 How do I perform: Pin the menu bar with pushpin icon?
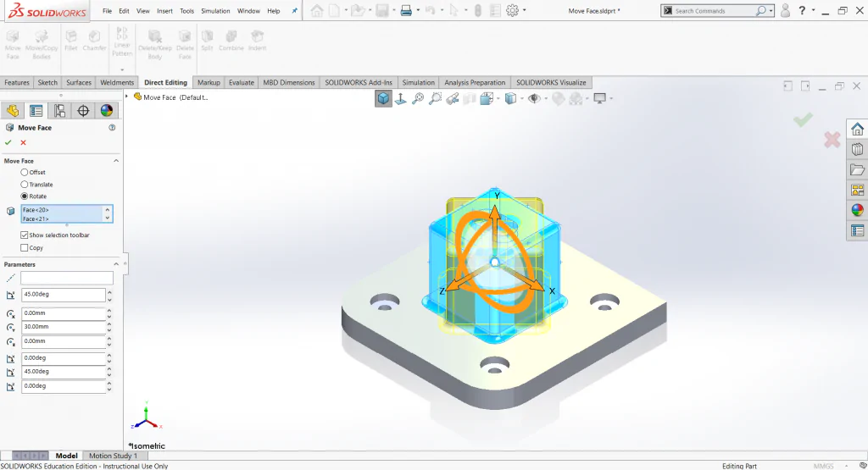click(294, 10)
